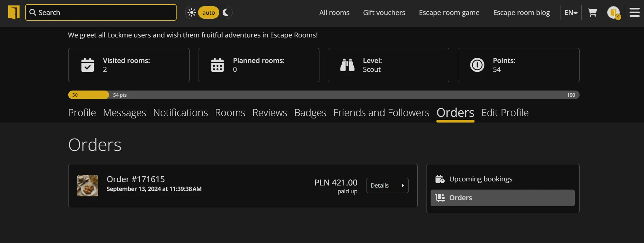Click the Visited rooms calendar icon
Viewport: 644px width, 243px height.
click(88, 65)
